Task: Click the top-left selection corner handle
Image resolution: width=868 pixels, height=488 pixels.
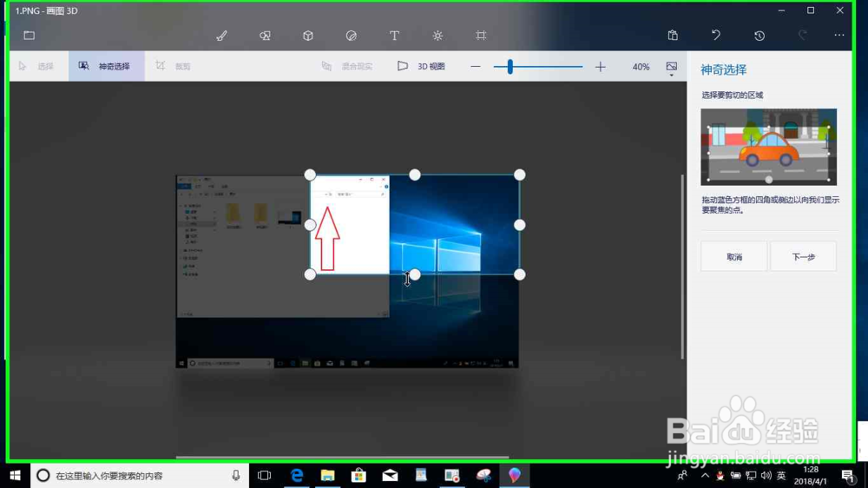Action: pyautogui.click(x=310, y=175)
